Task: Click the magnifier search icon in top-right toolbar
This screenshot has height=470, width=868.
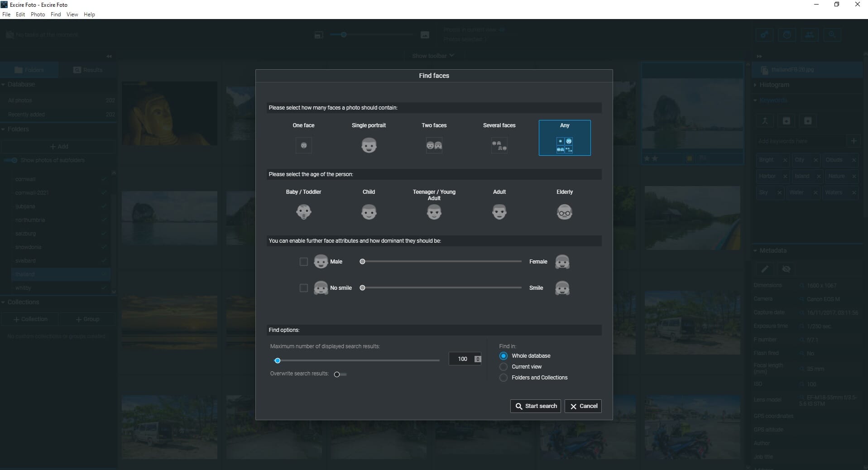Action: tap(832, 35)
